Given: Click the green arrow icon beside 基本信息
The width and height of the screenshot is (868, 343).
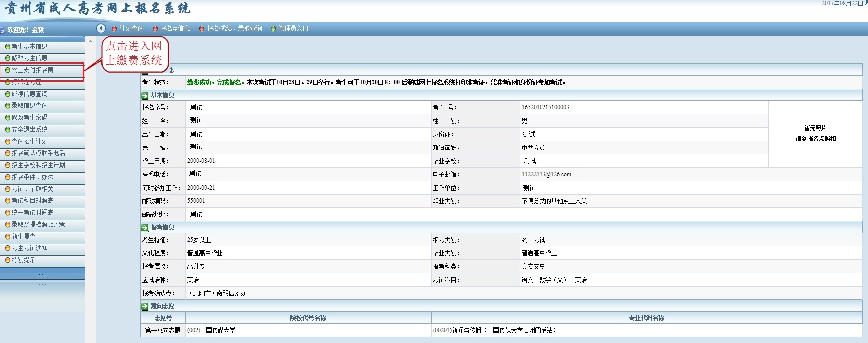Looking at the screenshot, I should coord(145,96).
